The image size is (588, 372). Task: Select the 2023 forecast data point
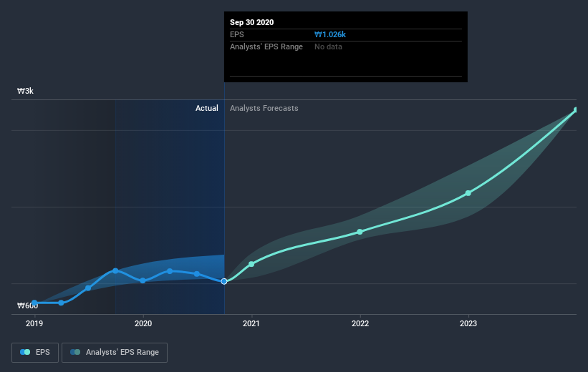(x=468, y=193)
